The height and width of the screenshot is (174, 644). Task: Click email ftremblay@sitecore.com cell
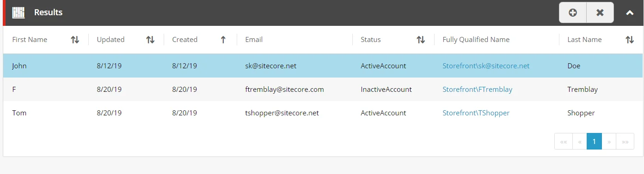(x=284, y=90)
